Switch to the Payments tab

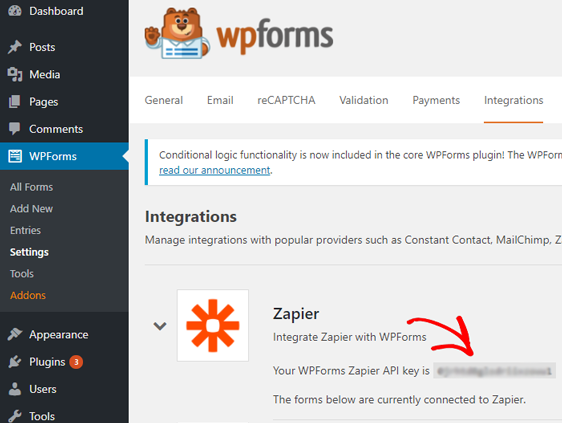click(436, 100)
